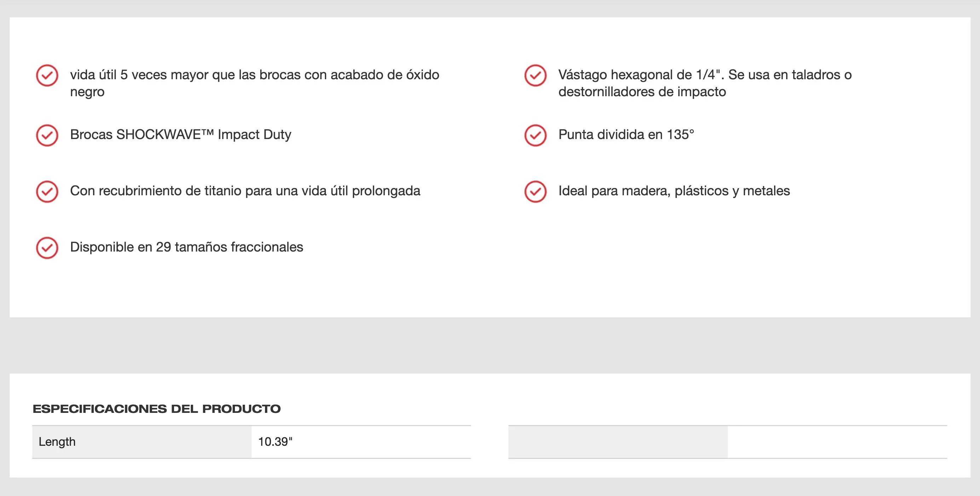The width and height of the screenshot is (980, 496).
Task: Click checkmark icon beside 29 tamaños fraccionales
Action: tap(47, 248)
